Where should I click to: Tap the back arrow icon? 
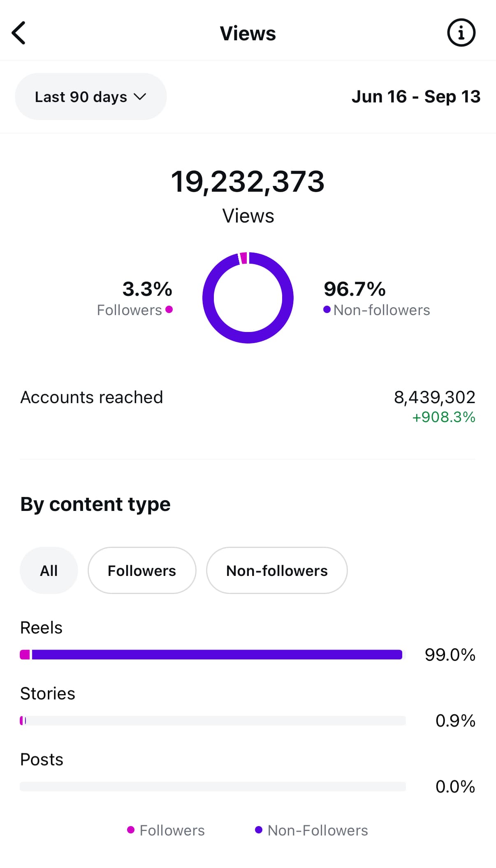[x=19, y=33]
